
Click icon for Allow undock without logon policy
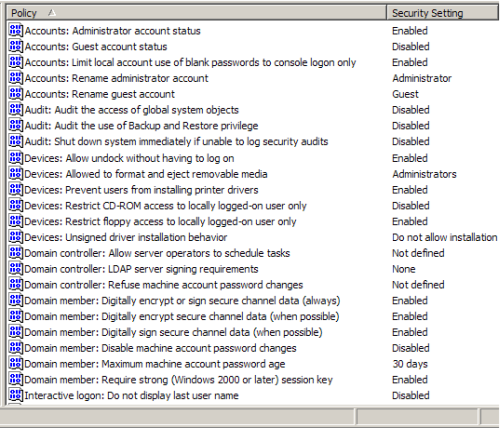pyautogui.click(x=16, y=158)
